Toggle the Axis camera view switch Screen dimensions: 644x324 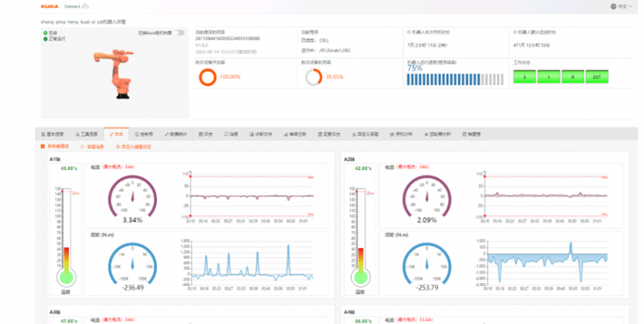(x=179, y=33)
